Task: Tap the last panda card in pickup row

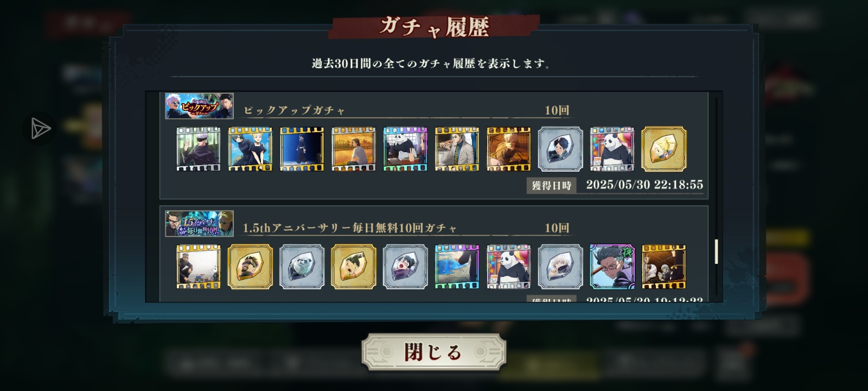Action: pyautogui.click(x=612, y=149)
